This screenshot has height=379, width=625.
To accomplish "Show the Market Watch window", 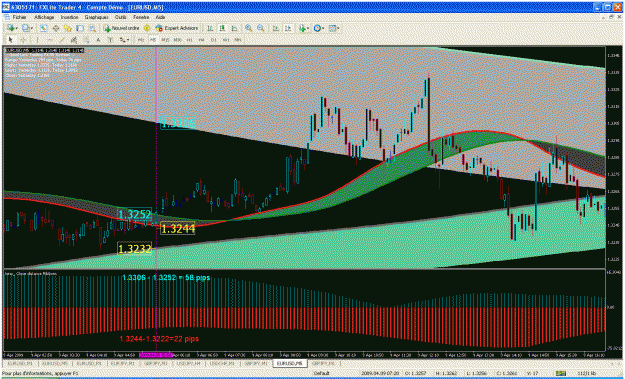I will click(43, 28).
